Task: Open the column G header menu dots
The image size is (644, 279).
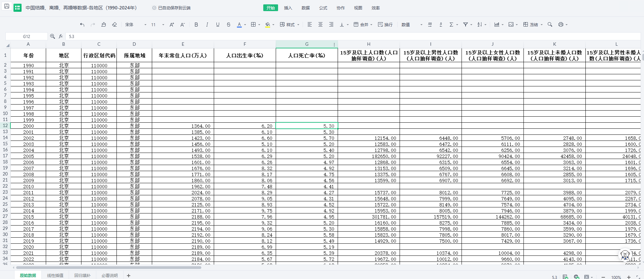Action: point(334,44)
